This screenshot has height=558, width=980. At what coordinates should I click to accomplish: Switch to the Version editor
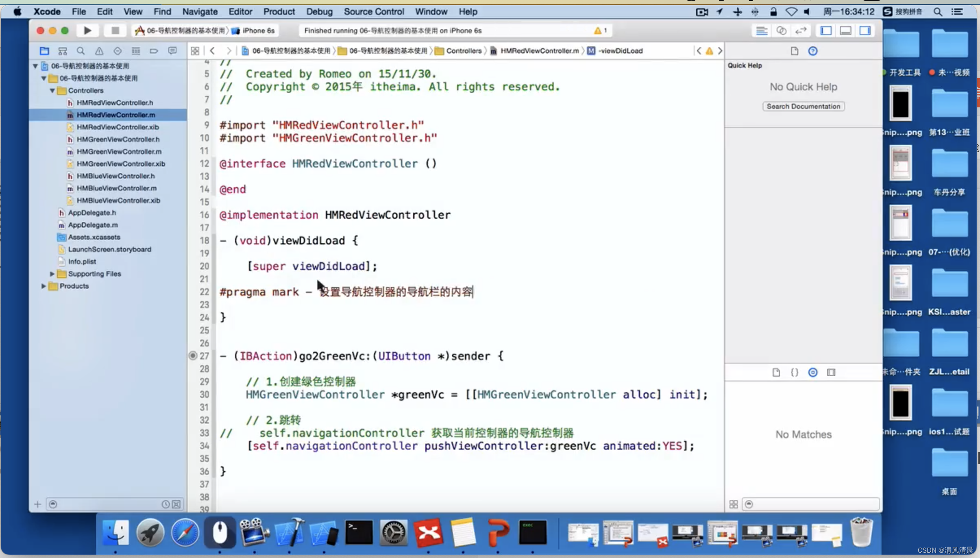point(801,31)
